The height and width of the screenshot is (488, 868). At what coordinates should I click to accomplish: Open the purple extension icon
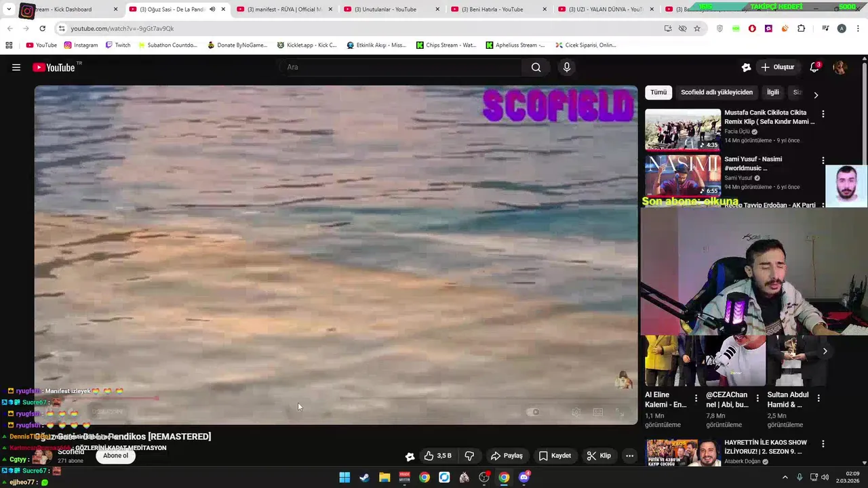(x=768, y=28)
